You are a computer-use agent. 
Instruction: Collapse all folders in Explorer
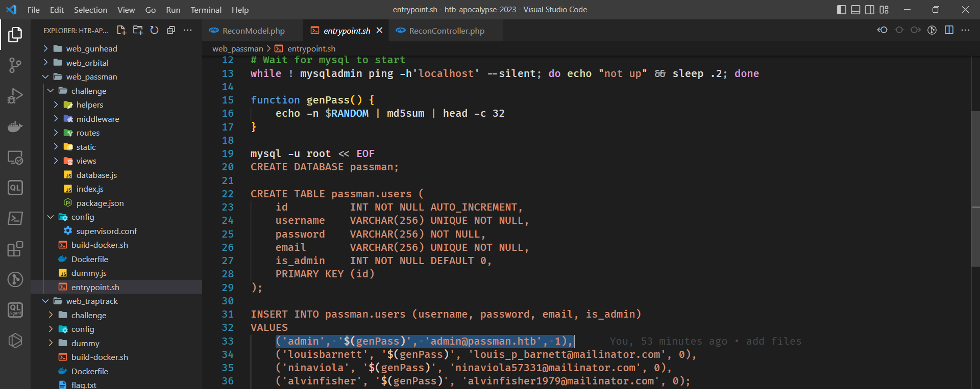click(171, 31)
